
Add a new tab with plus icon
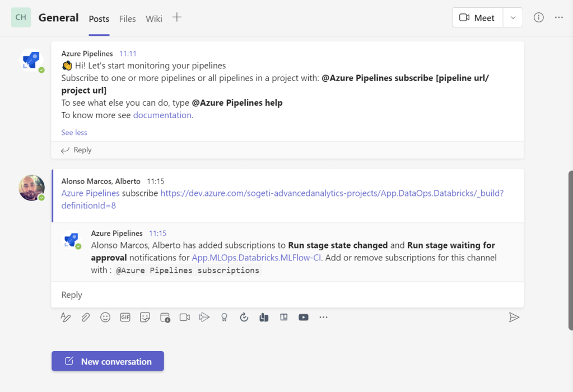click(177, 17)
